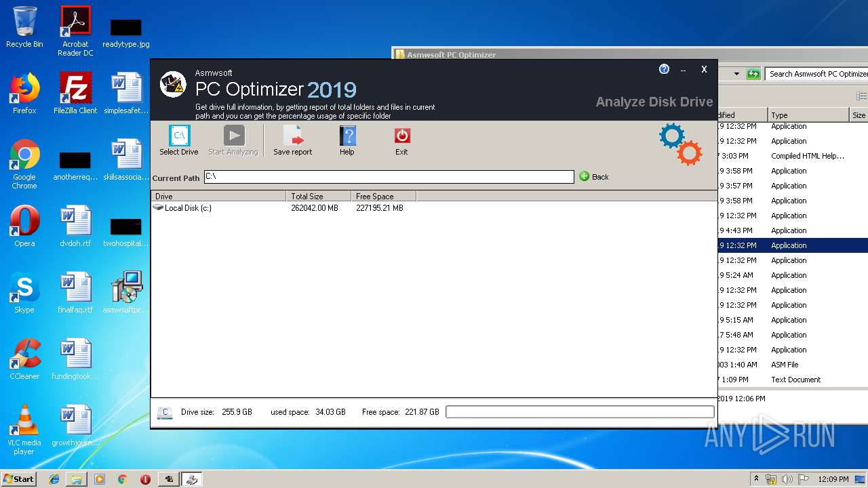Image resolution: width=868 pixels, height=488 pixels.
Task: Select the twohospital desktop file
Action: (126, 232)
